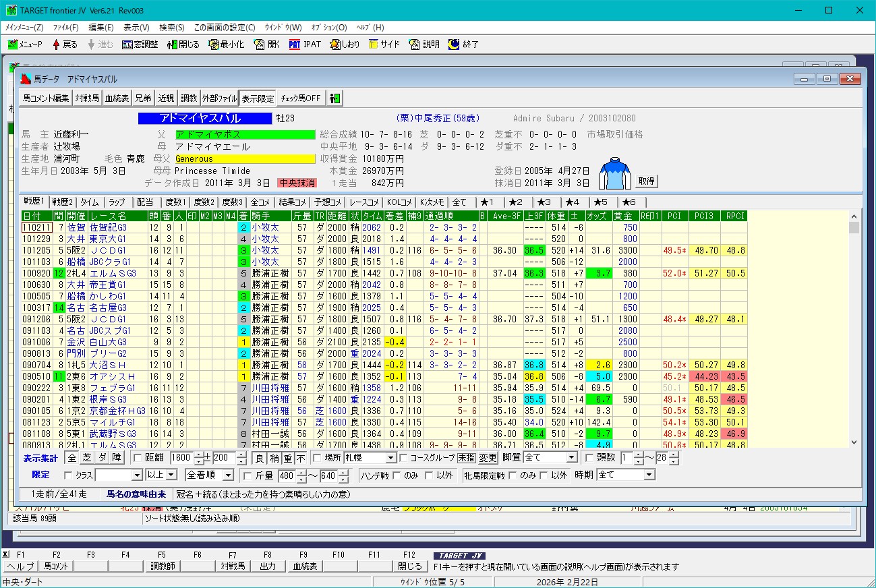Switch to the ラップ tab
Screen dimensions: 876x588
pyautogui.click(x=117, y=202)
